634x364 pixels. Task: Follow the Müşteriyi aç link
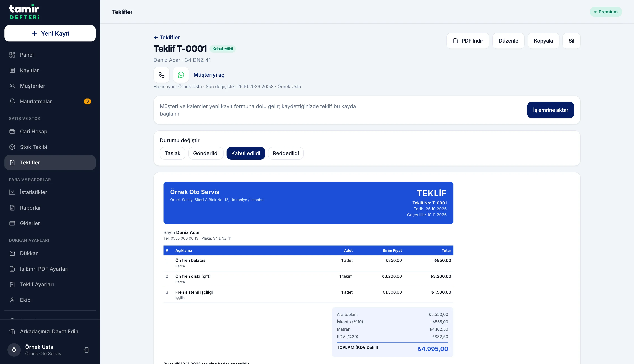(209, 75)
